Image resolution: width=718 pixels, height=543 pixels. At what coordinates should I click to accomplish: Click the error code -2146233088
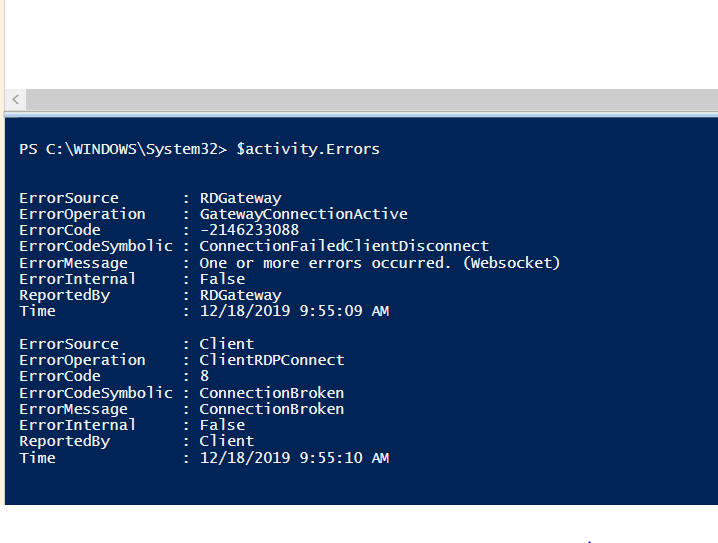coord(249,230)
